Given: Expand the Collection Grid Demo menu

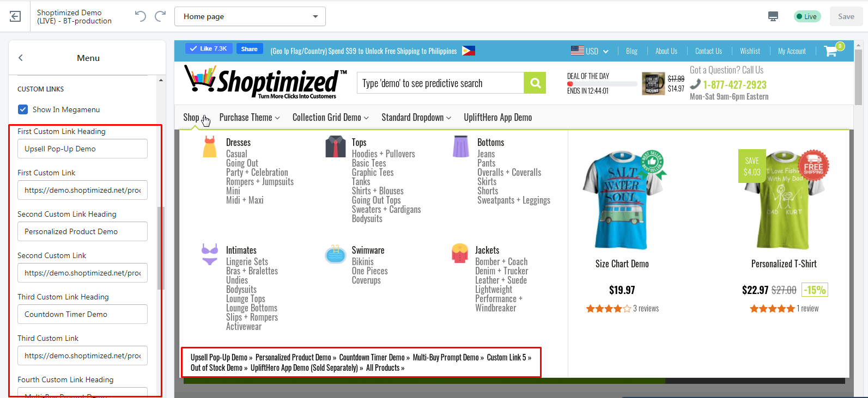Looking at the screenshot, I should pyautogui.click(x=331, y=117).
